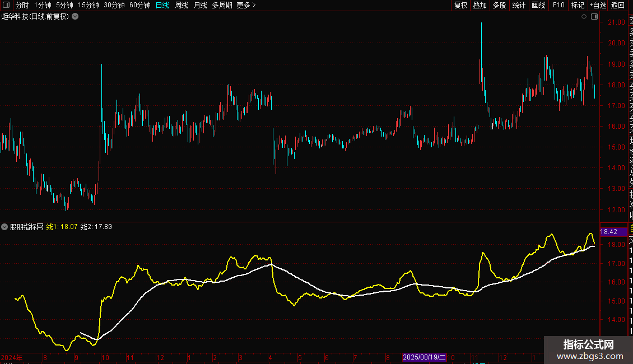
Task: Click the 返回 back button
Action: pyautogui.click(x=618, y=5)
